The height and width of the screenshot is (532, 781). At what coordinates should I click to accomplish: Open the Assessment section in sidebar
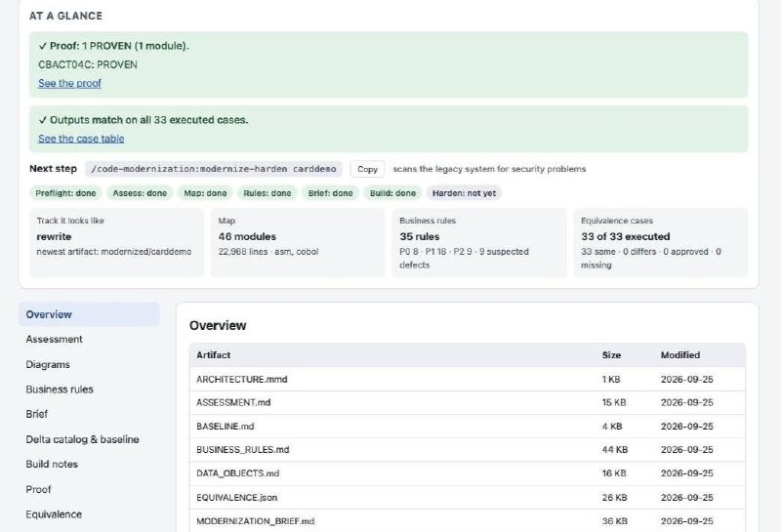click(89, 340)
